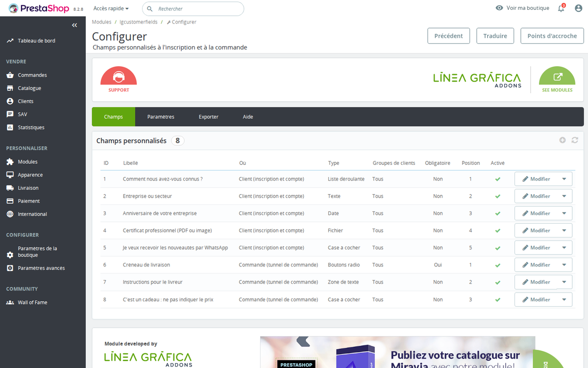This screenshot has height=368, width=588.
Task: Open the user account avatar icon
Action: point(578,8)
